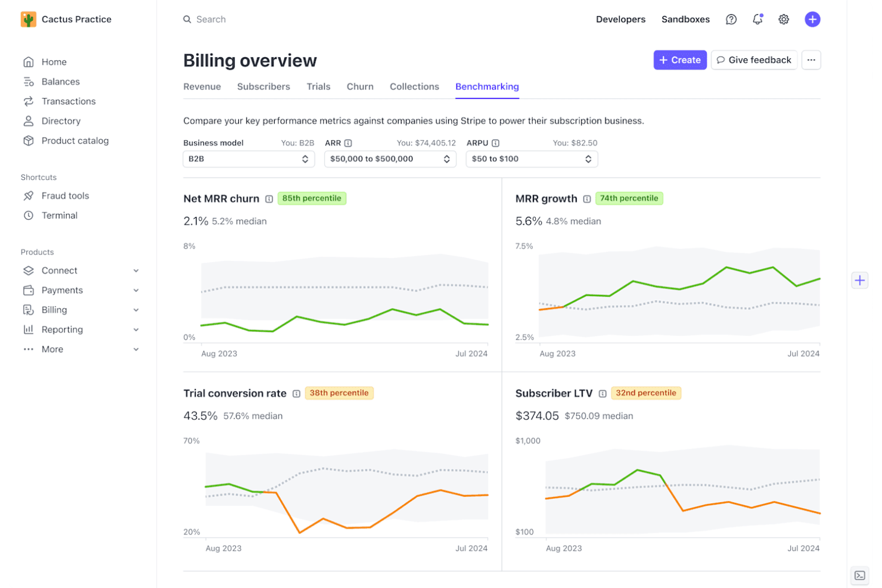882x588 pixels.
Task: Click the purple plus icon in header
Action: 812,19
